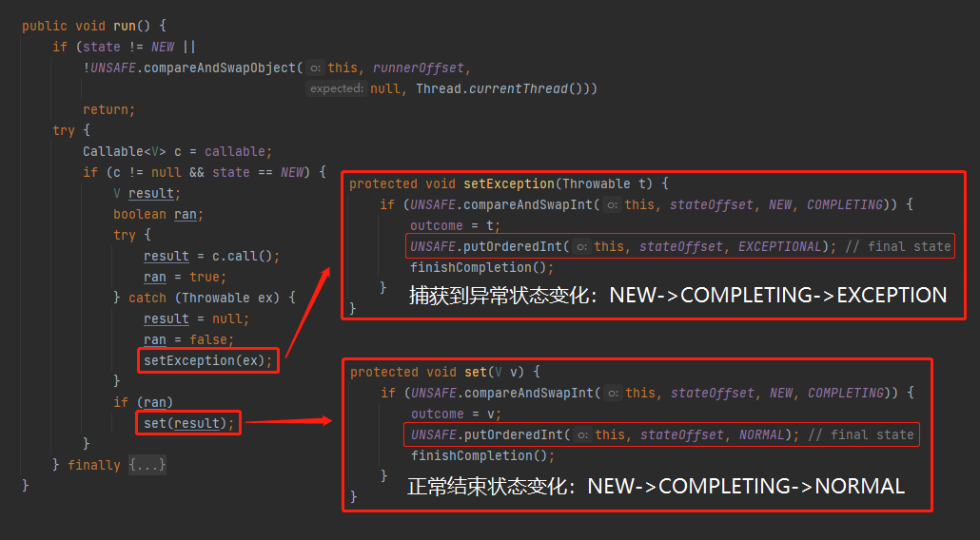Click the EXCEPTIONAL constant
Screen dimensions: 980x540
[x=779, y=246]
